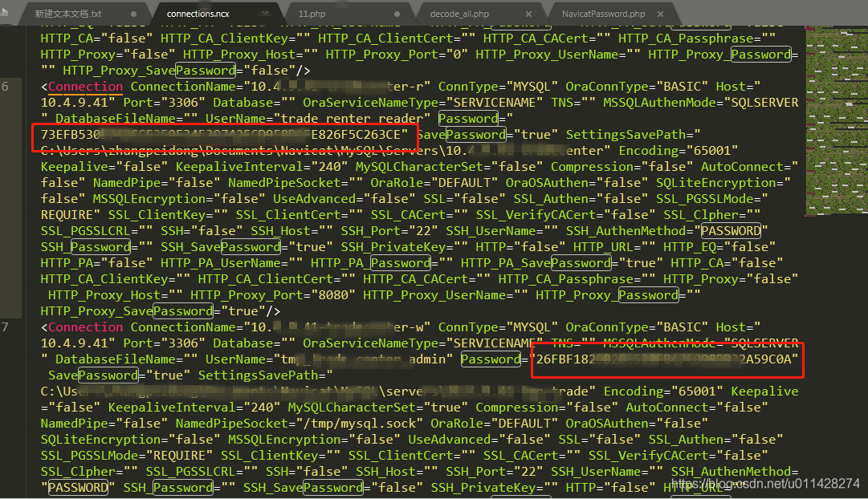Click ConnectionName ending in er-w
The height and width of the screenshot is (499, 868).
click(x=281, y=327)
